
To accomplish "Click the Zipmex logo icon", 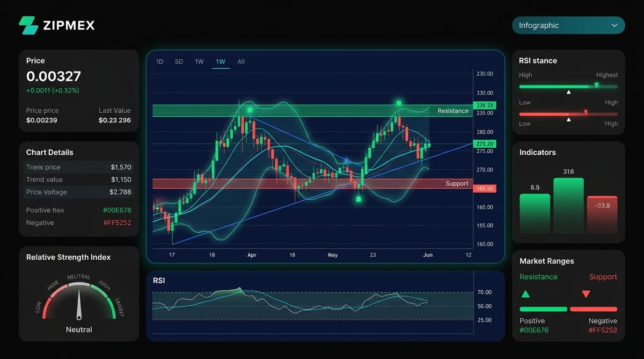I will [x=29, y=25].
